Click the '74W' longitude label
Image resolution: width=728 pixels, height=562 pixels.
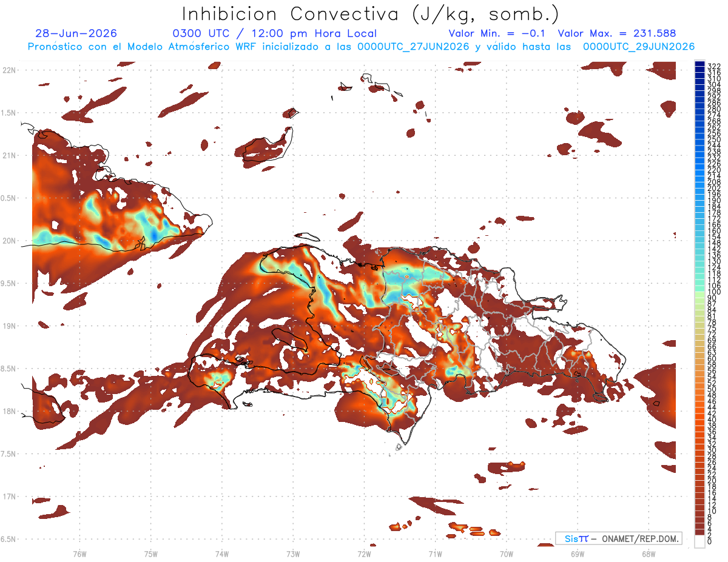point(222,554)
